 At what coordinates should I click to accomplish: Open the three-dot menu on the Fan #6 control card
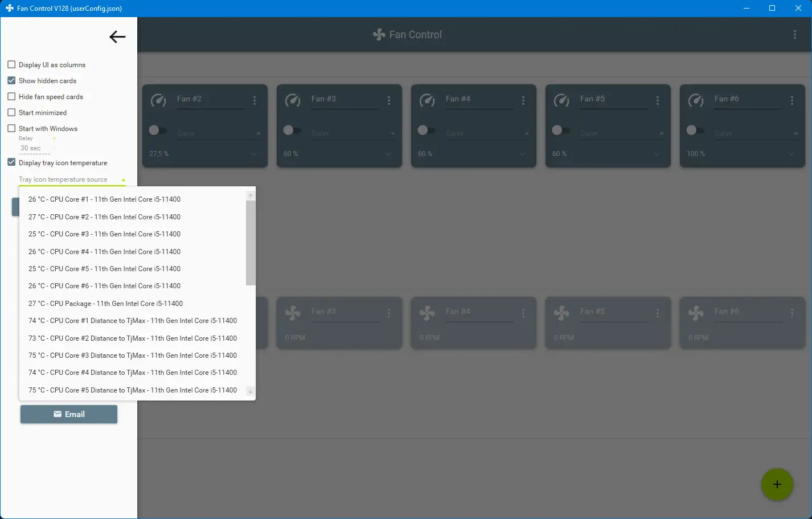click(x=792, y=100)
